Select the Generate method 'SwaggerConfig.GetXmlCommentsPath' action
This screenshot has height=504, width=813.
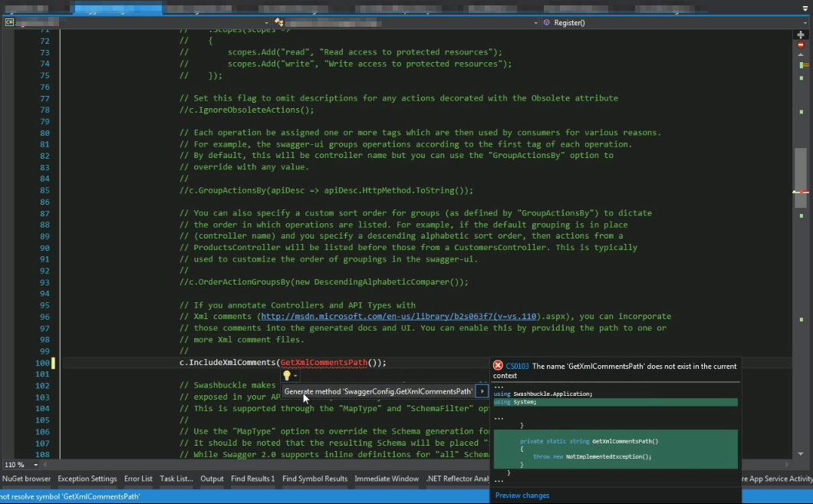click(378, 391)
